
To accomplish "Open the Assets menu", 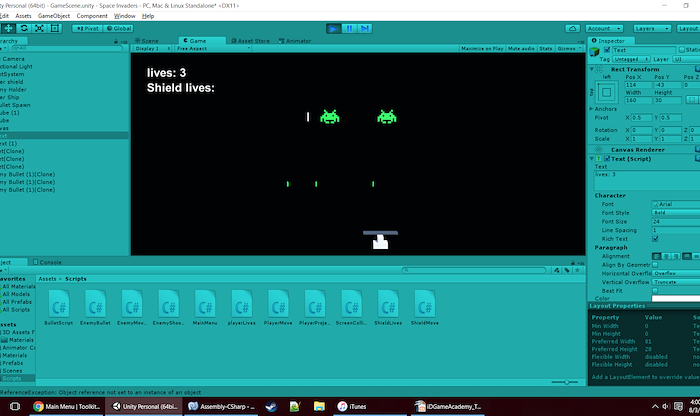I will pyautogui.click(x=23, y=16).
